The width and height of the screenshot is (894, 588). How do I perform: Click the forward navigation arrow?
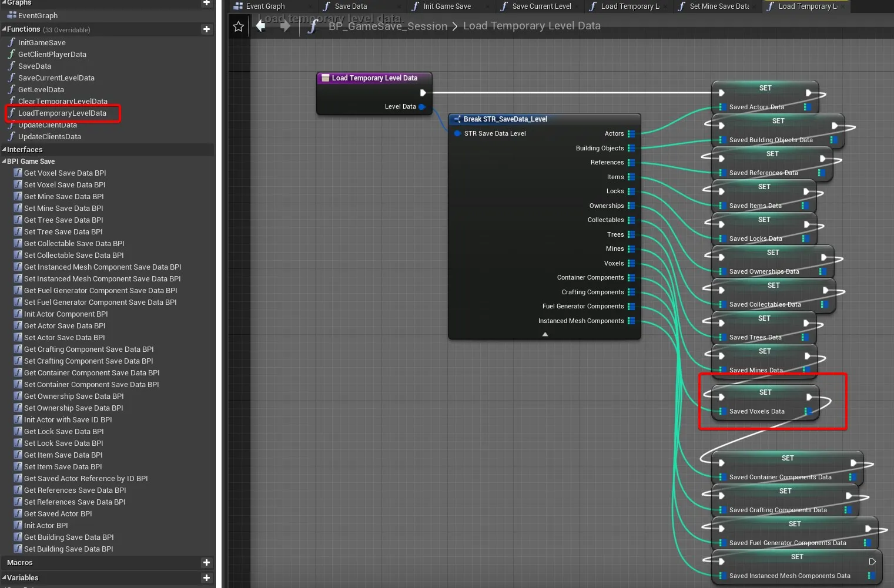[285, 26]
